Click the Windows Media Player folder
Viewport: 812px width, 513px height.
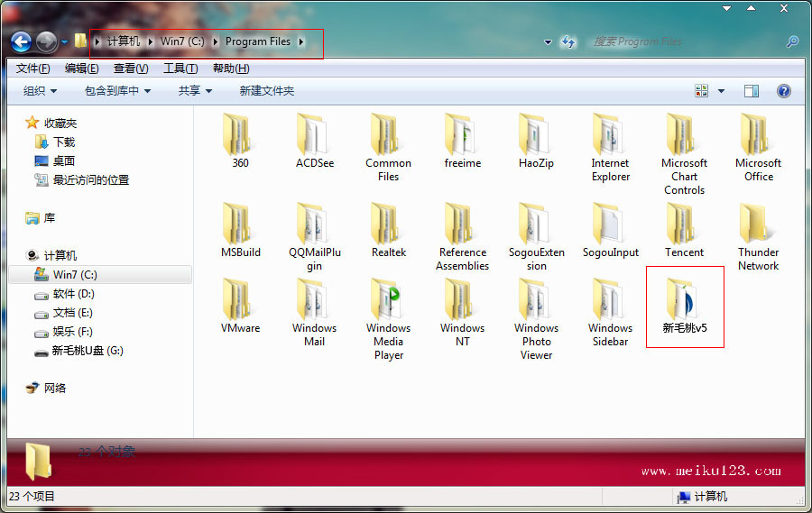click(x=388, y=319)
